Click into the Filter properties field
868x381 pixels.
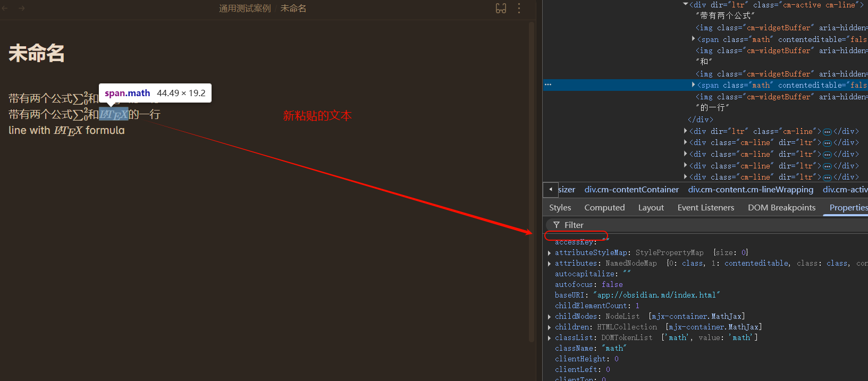691,225
